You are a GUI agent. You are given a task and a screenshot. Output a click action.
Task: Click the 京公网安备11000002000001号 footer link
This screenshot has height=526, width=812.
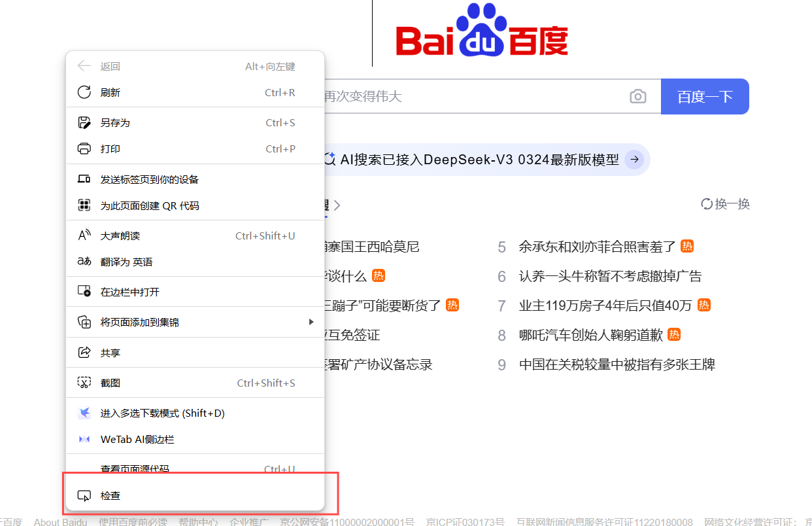point(347,522)
